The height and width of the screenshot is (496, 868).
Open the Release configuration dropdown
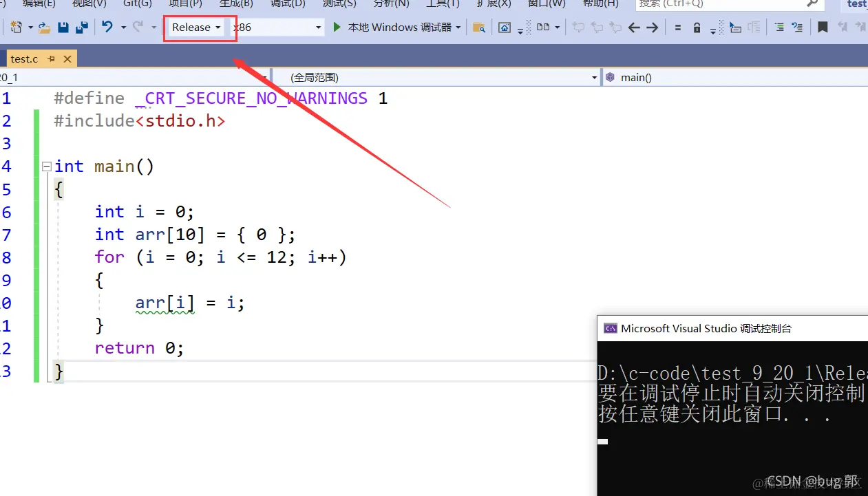[x=196, y=28]
